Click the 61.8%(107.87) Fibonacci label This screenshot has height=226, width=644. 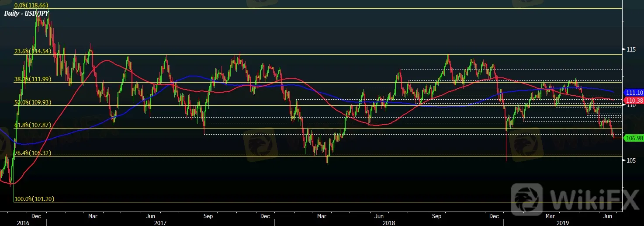pos(33,125)
